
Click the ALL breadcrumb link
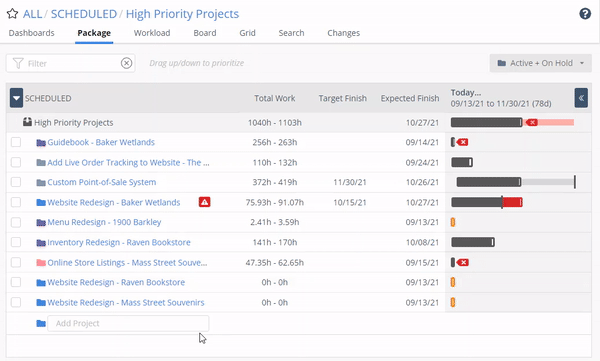32,14
